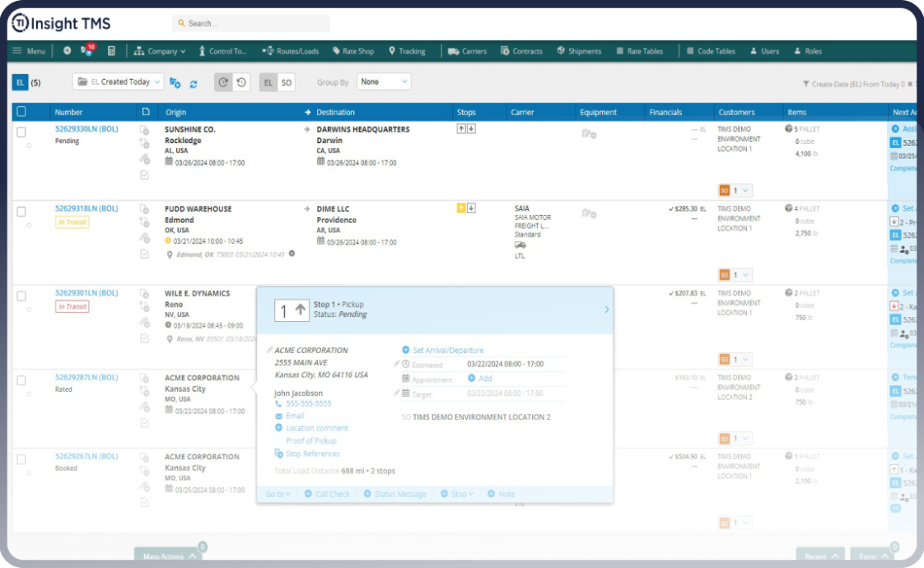Image resolution: width=924 pixels, height=568 pixels.
Task: Tick the select-all checkbox in table header
Action: 21,112
